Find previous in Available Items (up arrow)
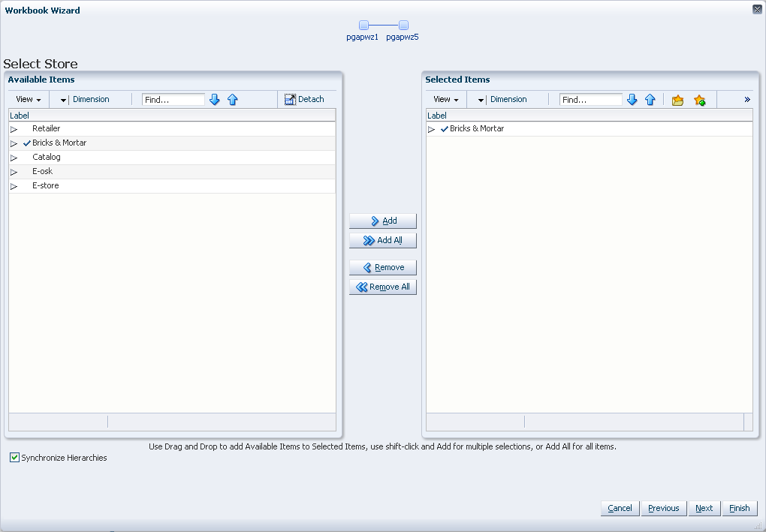Viewport: 766px width, 532px height. (x=233, y=100)
